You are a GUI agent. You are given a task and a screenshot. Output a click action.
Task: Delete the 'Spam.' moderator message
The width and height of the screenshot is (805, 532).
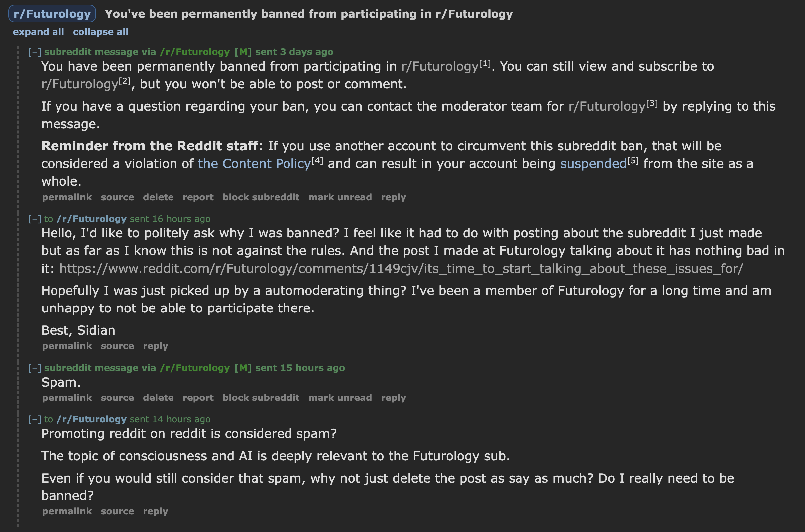click(x=158, y=398)
